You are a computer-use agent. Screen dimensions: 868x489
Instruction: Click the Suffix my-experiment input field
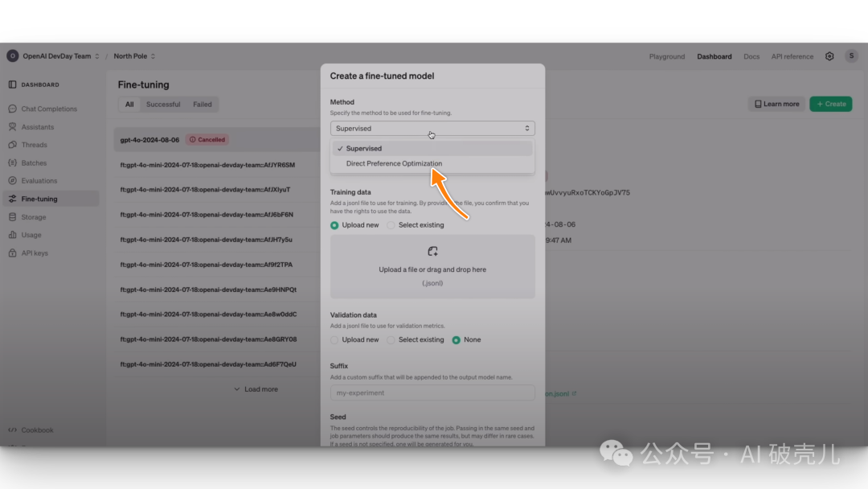[432, 392]
